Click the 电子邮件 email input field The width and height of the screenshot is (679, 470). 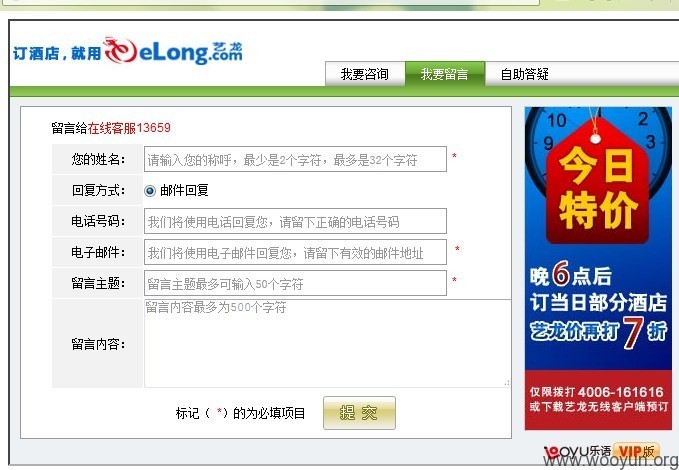coord(295,252)
